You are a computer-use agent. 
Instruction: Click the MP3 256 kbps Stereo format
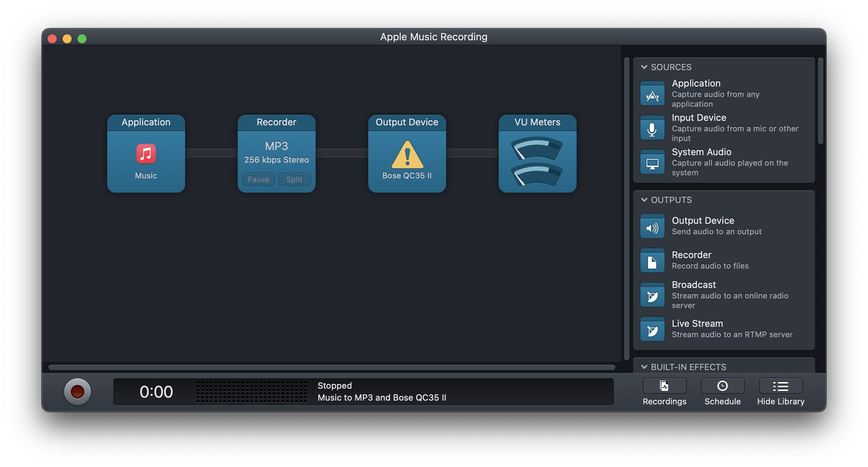pyautogui.click(x=276, y=153)
